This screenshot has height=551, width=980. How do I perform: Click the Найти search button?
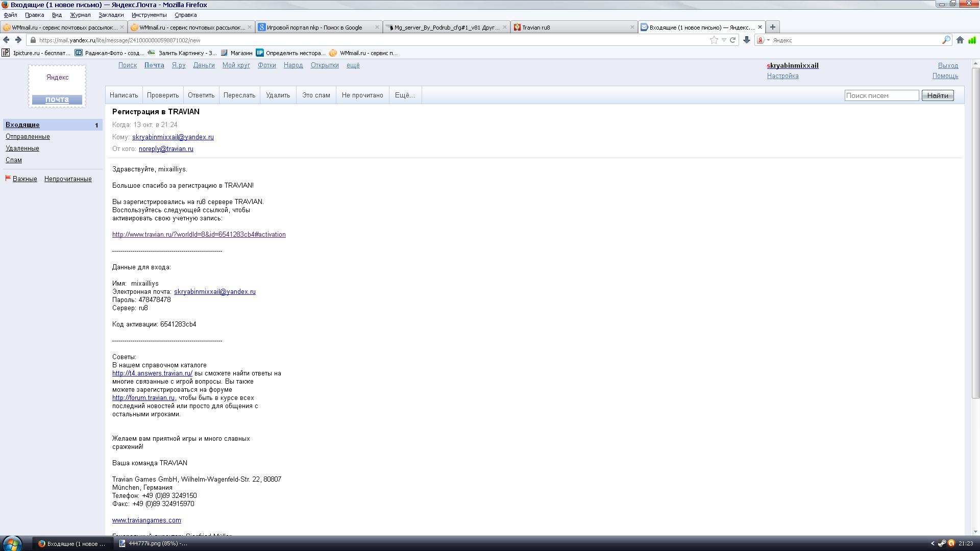938,95
